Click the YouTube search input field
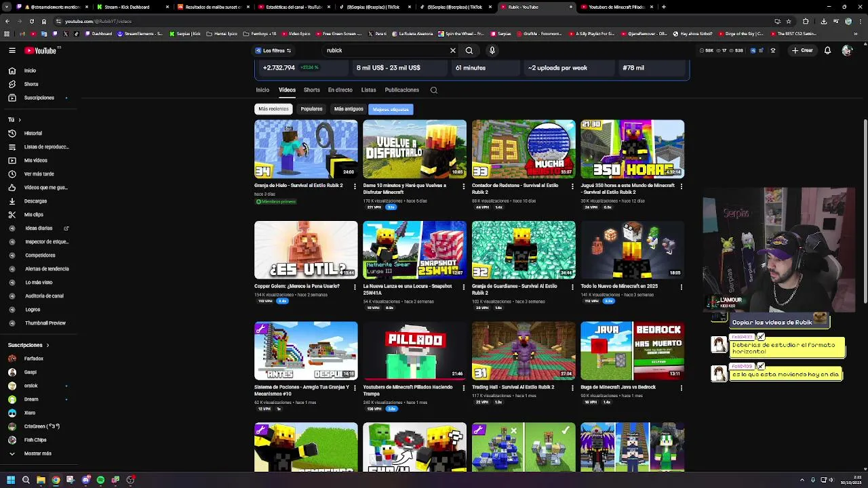Image resolution: width=868 pixels, height=488 pixels. tap(385, 51)
